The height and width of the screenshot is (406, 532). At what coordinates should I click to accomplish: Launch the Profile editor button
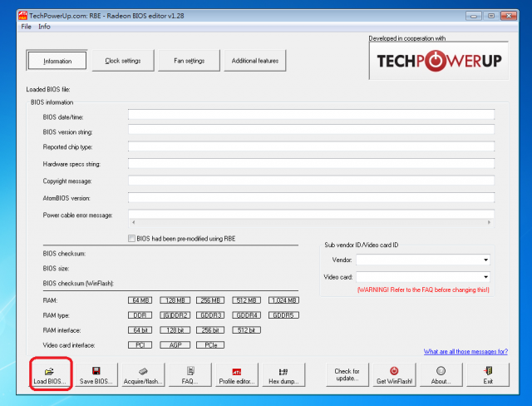[237, 374]
